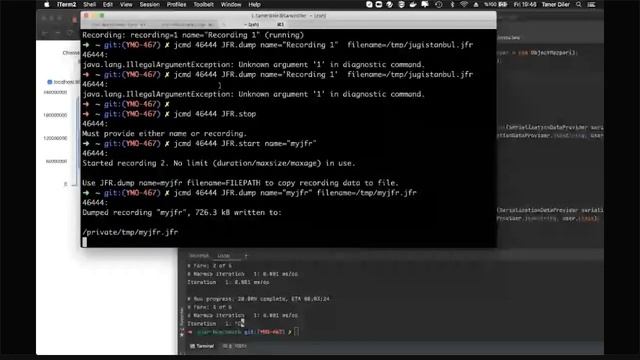Open the Toolbelt menu
Image resolution: width=640 pixels, height=360 pixels.
pos(203,4)
